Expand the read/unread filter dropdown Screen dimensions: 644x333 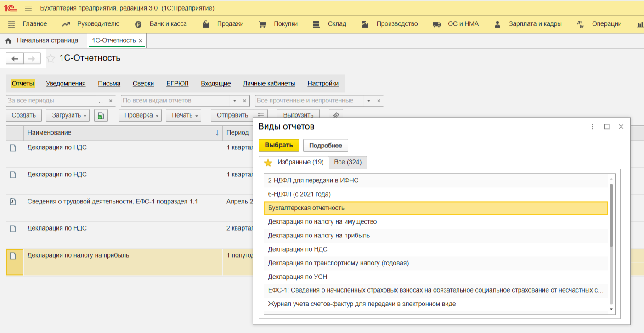[x=369, y=101]
